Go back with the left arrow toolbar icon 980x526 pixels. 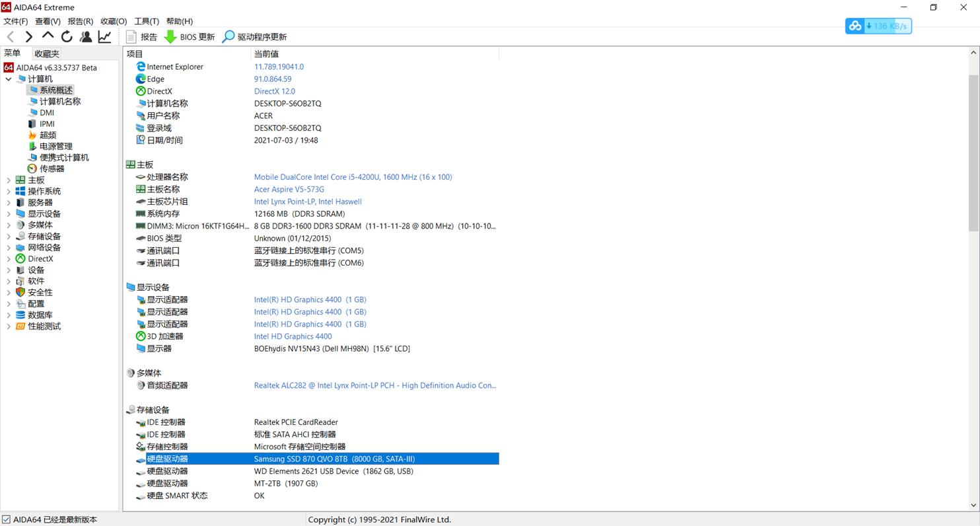point(11,37)
